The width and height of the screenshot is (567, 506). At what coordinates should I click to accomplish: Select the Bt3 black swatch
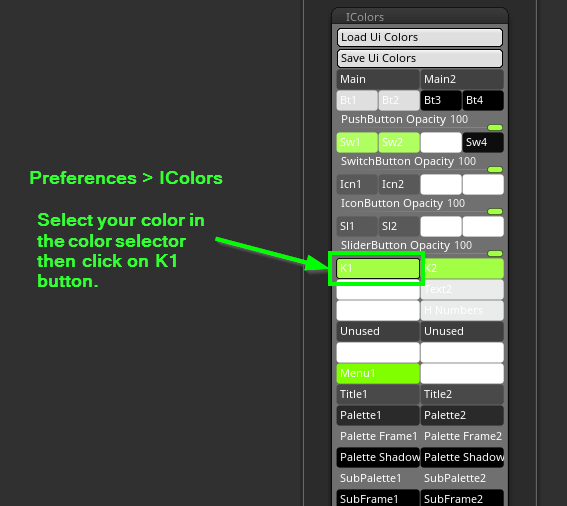441,100
